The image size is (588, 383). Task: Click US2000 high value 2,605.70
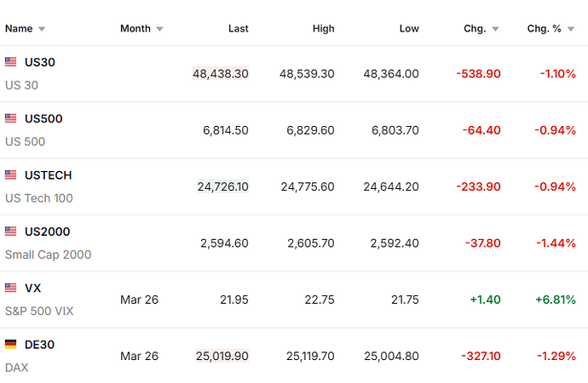[311, 243]
